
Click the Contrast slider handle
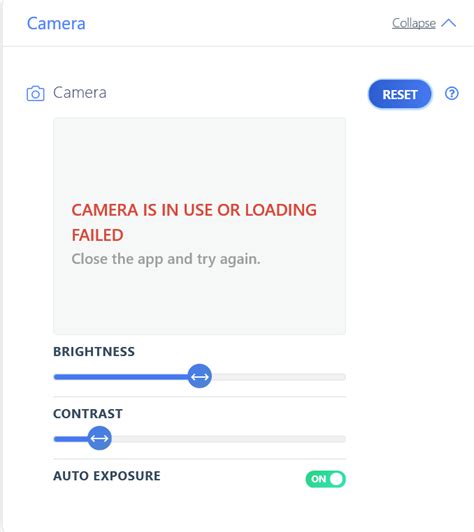(x=99, y=438)
